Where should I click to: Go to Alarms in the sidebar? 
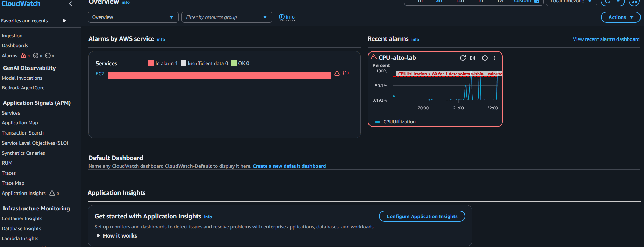(9, 56)
